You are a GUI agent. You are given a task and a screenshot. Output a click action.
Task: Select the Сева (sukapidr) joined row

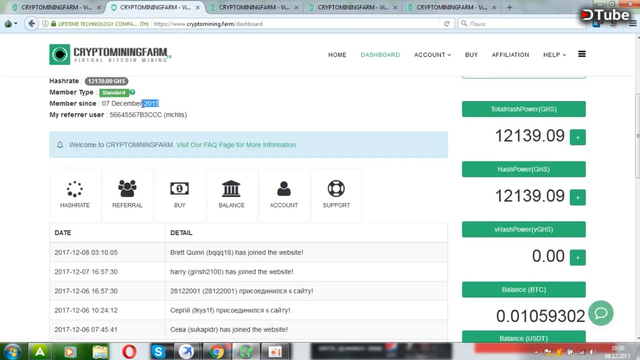[x=249, y=329]
